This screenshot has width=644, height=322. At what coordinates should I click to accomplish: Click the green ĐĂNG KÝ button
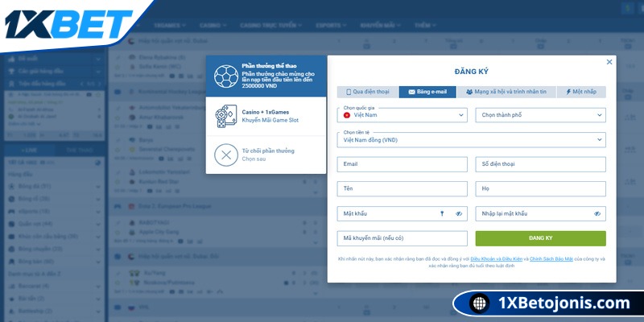(x=540, y=238)
